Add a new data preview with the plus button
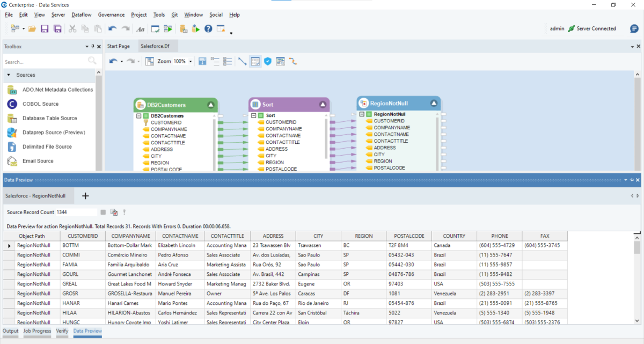The height and width of the screenshot is (344, 644). point(85,196)
